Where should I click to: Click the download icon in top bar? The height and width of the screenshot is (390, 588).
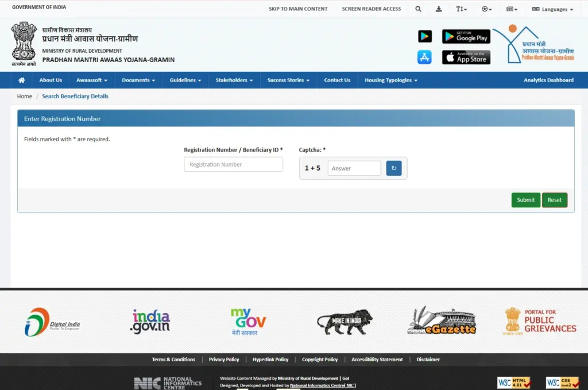pos(438,9)
